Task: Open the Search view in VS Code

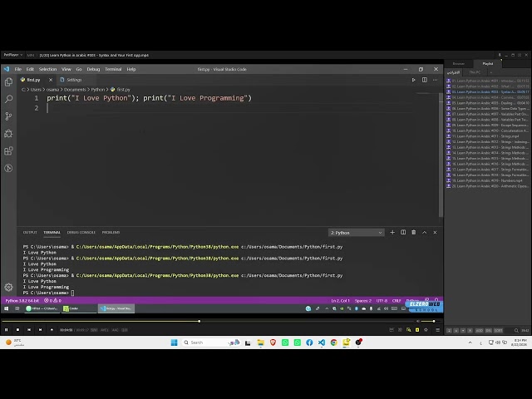Action: (x=8, y=99)
